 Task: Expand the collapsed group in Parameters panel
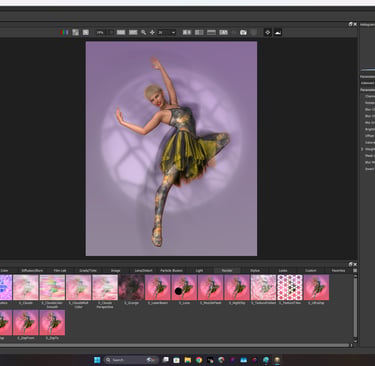362,149
